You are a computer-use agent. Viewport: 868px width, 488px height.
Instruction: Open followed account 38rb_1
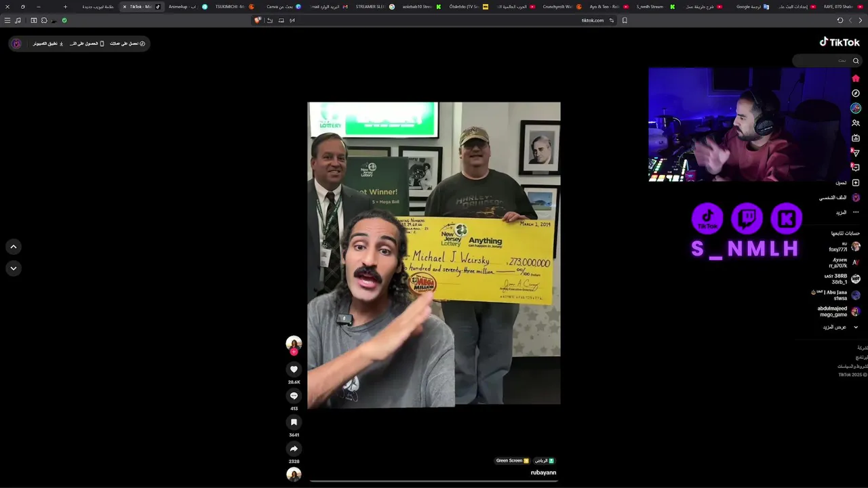[842, 279]
